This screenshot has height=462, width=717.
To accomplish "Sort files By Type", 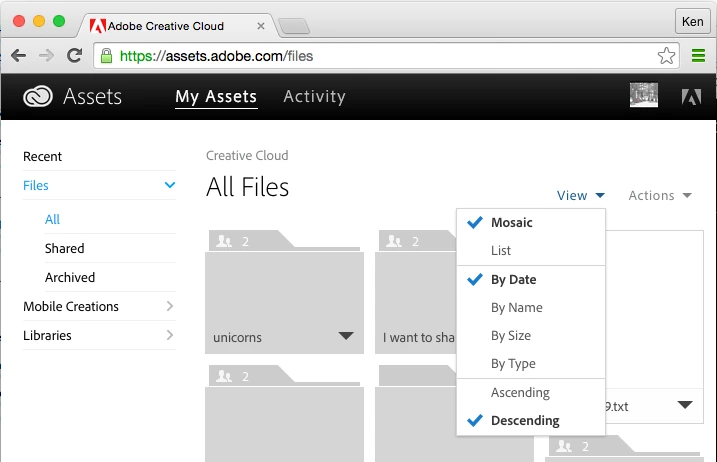I will pos(531,364).
